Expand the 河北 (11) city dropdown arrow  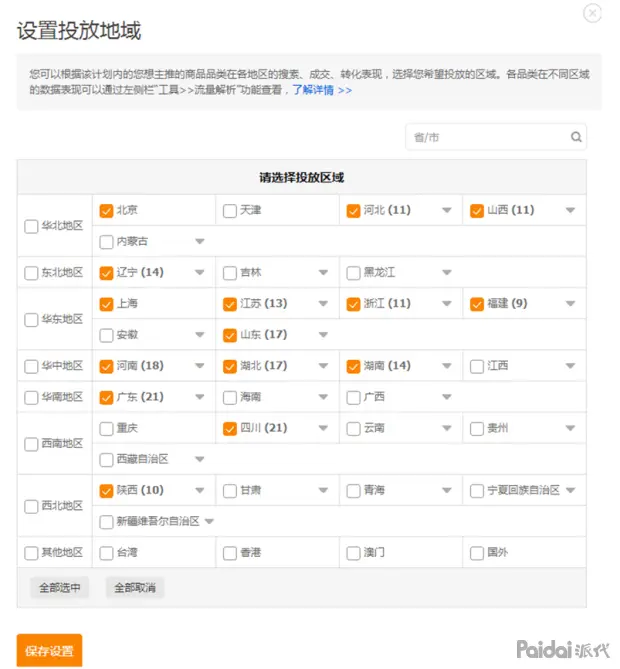(x=447, y=210)
